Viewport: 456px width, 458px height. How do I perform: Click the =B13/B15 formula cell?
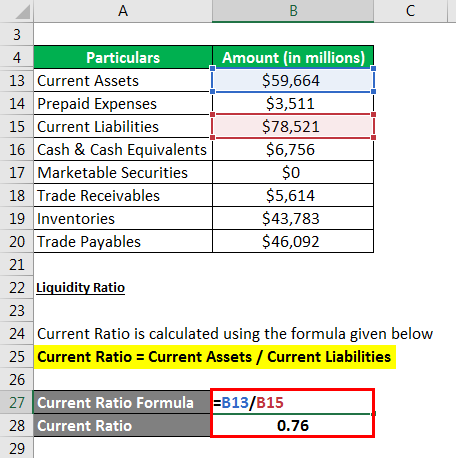[293, 402]
